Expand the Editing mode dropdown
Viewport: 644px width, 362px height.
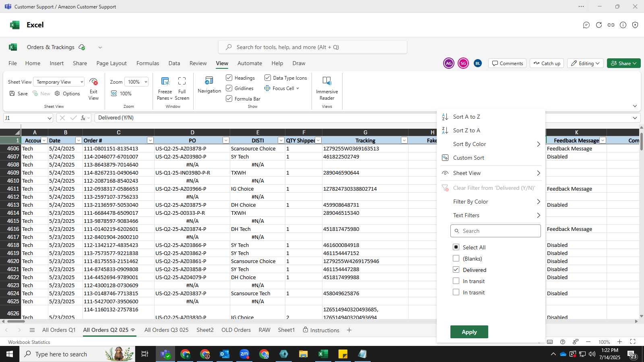(585, 63)
